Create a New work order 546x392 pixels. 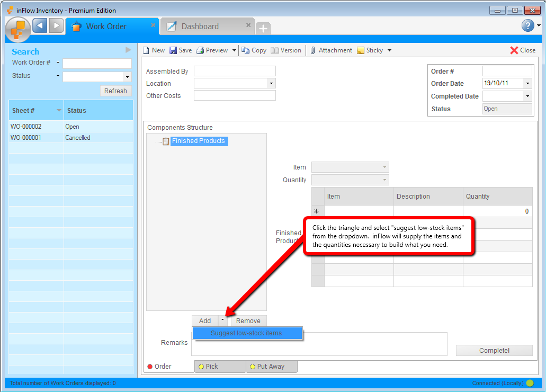pyautogui.click(x=154, y=50)
